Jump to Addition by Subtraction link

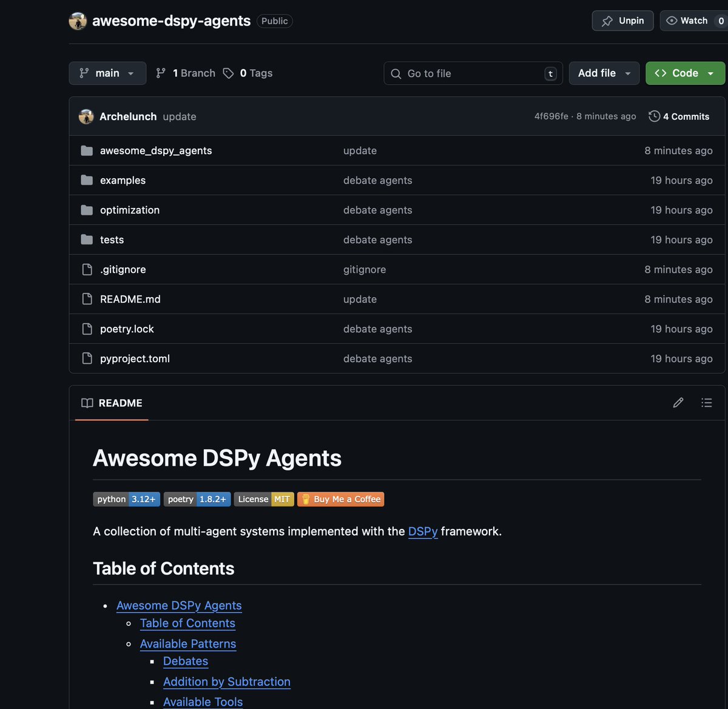[227, 682]
